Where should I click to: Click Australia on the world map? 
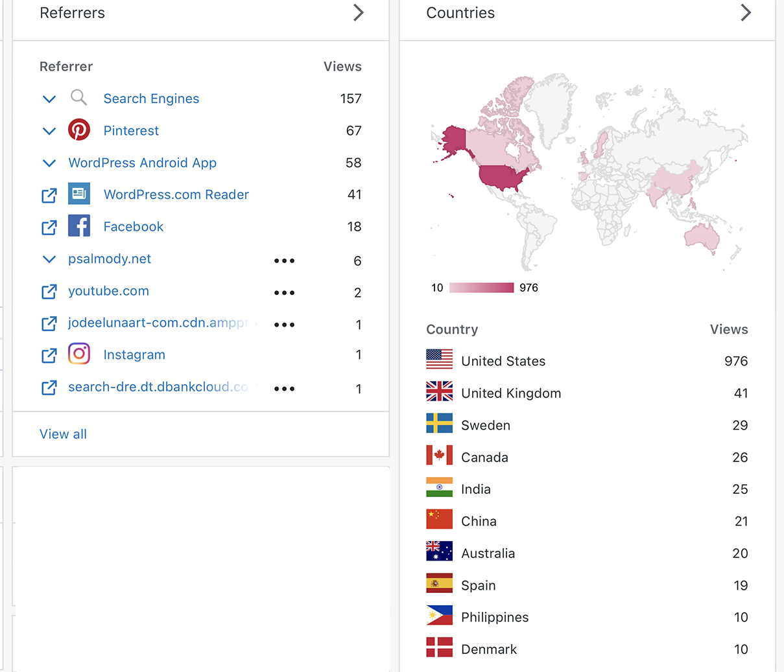[702, 236]
